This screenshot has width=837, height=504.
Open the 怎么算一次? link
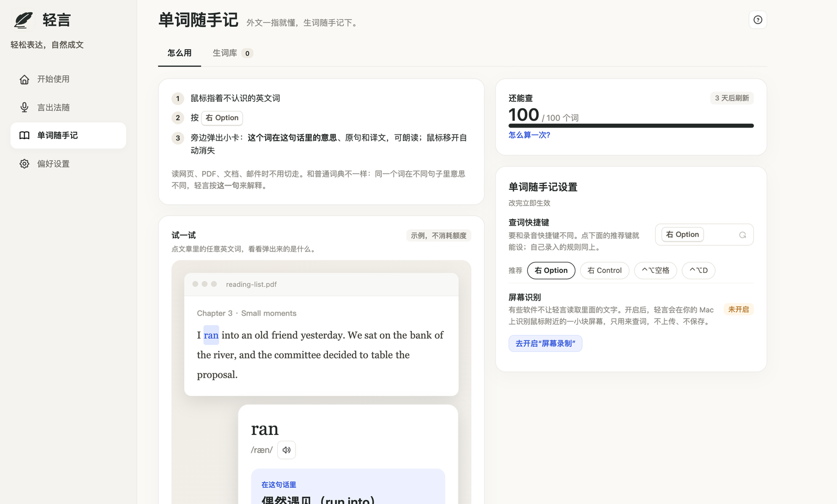click(529, 135)
